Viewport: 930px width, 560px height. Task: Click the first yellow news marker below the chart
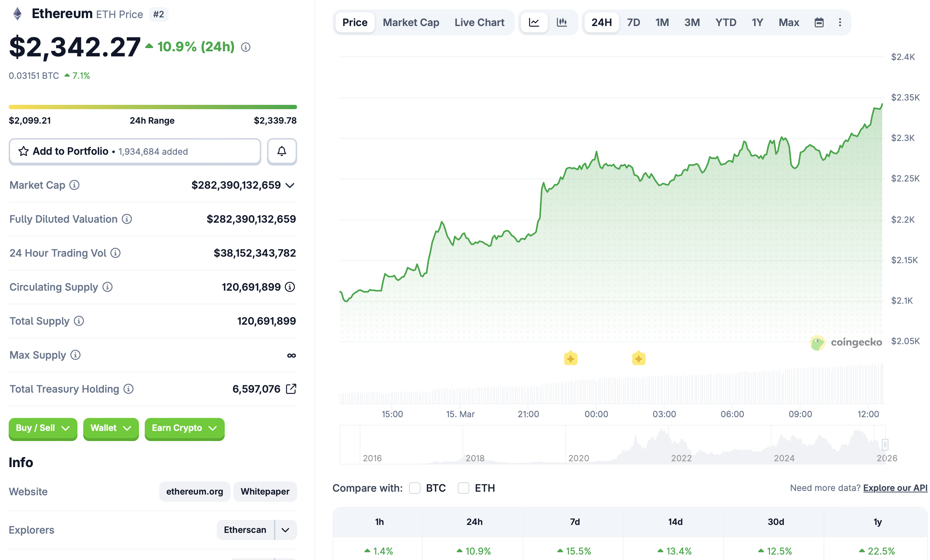pos(570,358)
